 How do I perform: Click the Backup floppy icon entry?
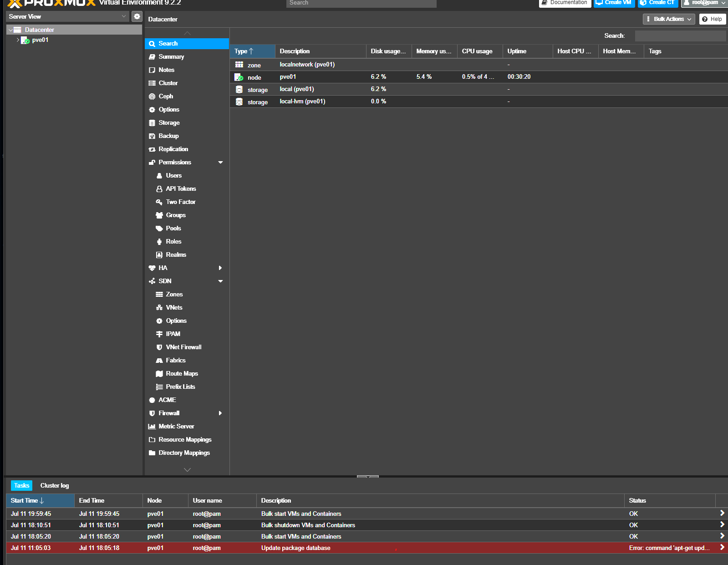pyautogui.click(x=152, y=136)
